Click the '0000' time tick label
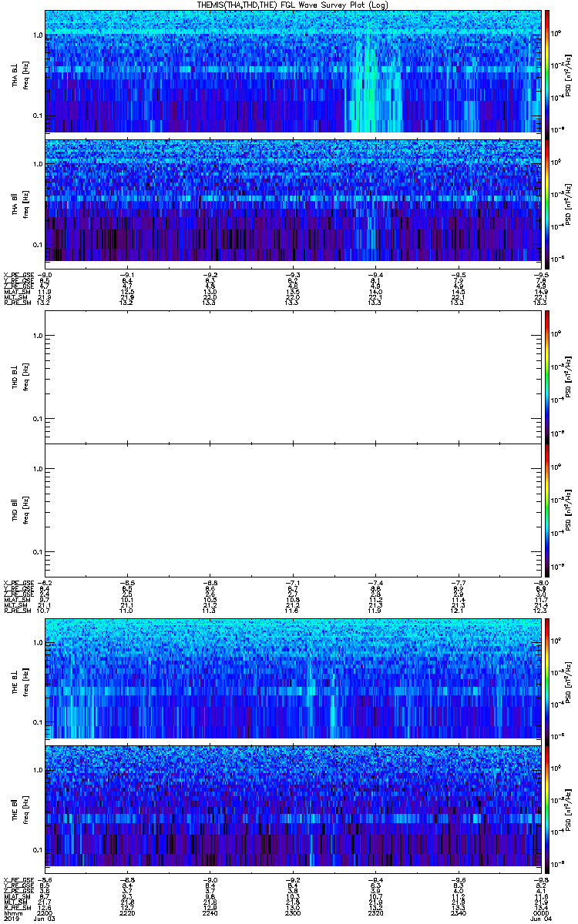This screenshot has height=924, width=578. (540, 912)
